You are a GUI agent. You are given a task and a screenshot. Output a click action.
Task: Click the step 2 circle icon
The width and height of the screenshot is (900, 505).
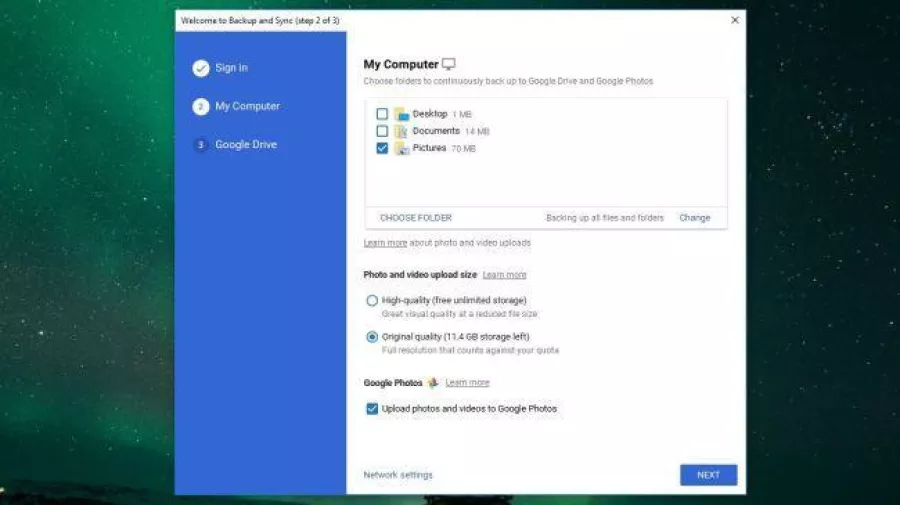[201, 106]
